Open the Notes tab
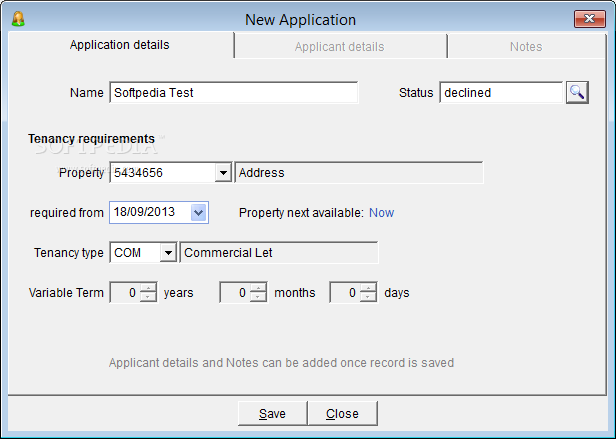 (526, 46)
